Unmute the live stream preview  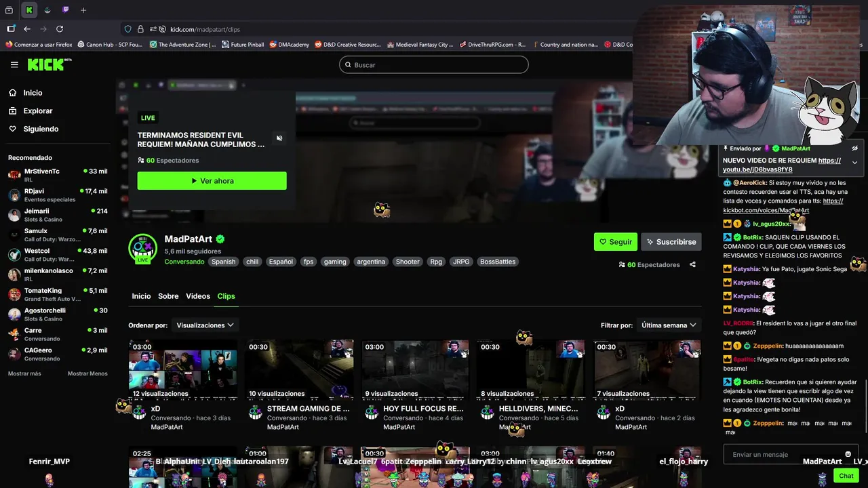coord(279,138)
